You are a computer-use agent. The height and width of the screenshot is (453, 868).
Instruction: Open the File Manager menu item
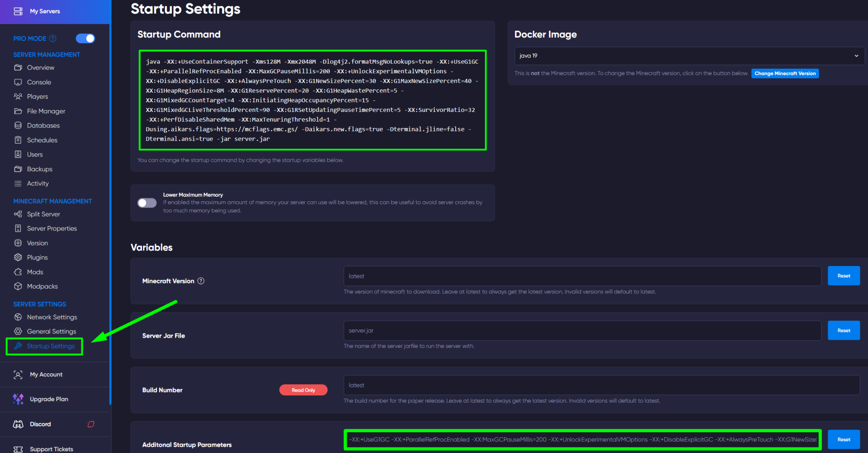pos(46,111)
